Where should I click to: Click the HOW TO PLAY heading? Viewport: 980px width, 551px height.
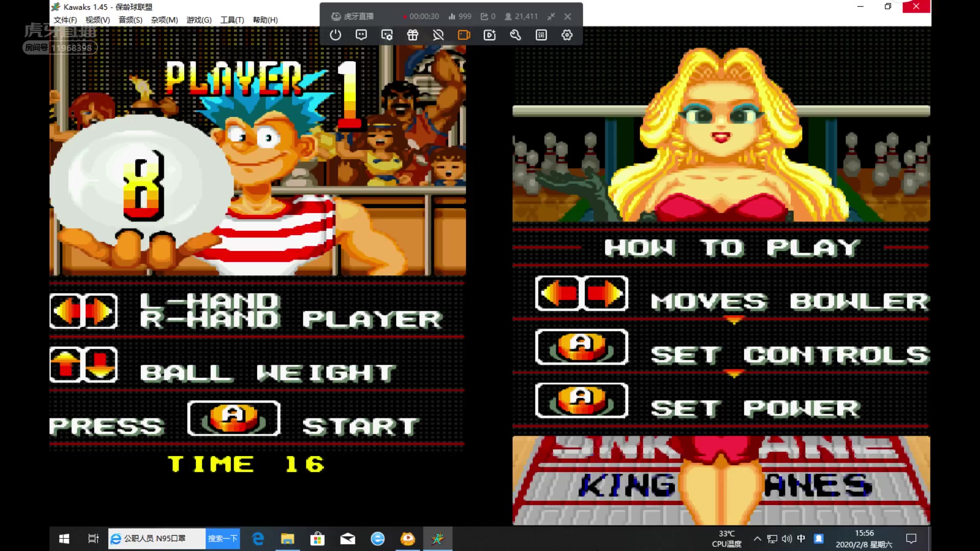[732, 248]
